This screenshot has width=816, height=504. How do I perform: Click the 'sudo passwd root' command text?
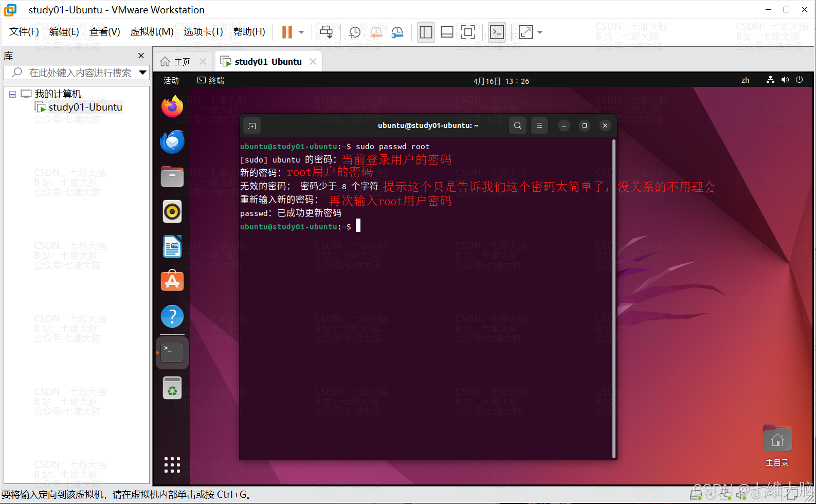[x=393, y=147]
